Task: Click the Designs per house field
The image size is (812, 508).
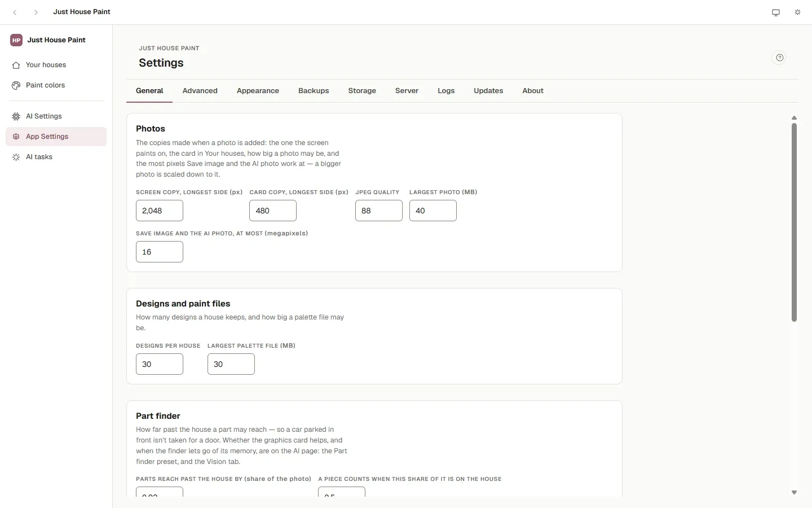Action: point(160,364)
